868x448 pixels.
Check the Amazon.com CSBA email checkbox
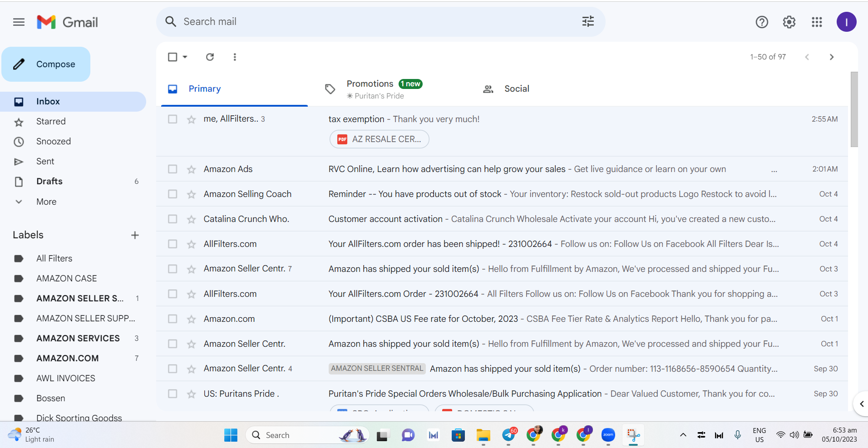173,319
